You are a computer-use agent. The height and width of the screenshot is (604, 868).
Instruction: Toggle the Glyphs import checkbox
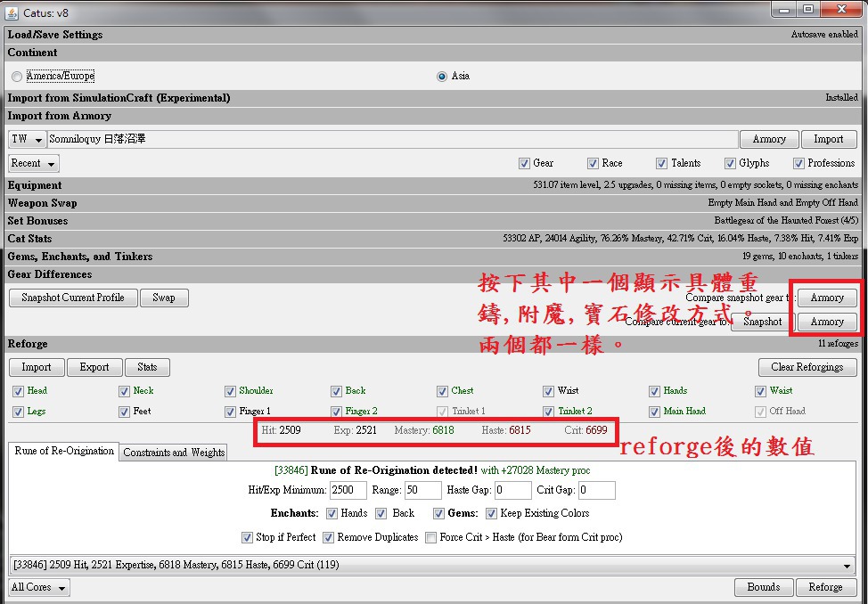pos(730,163)
